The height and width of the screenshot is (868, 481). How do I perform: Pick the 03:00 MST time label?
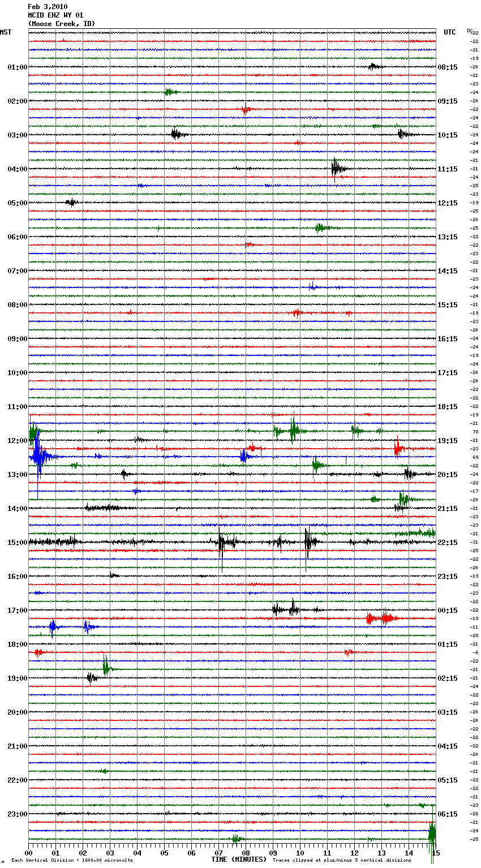pos(17,135)
